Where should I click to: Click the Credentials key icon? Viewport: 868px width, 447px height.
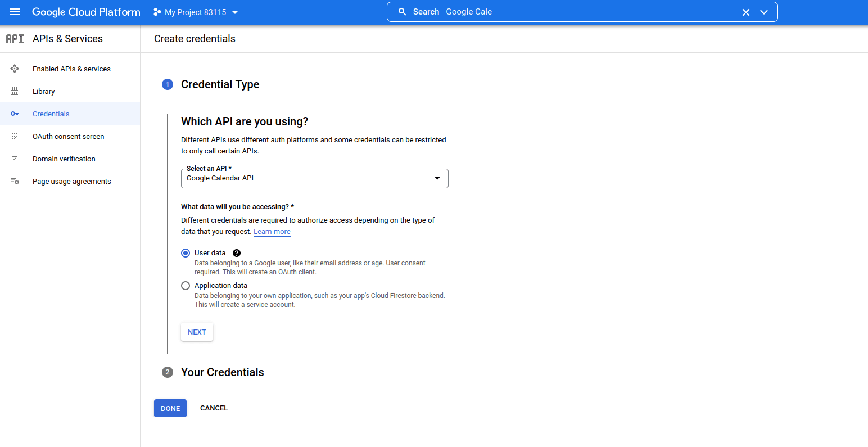point(15,114)
